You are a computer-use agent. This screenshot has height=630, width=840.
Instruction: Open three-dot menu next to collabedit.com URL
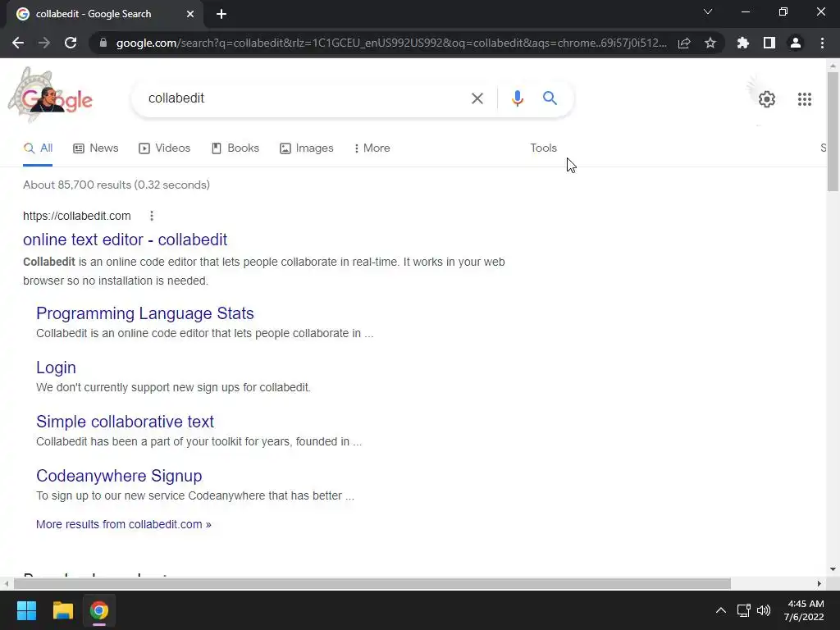click(x=152, y=216)
